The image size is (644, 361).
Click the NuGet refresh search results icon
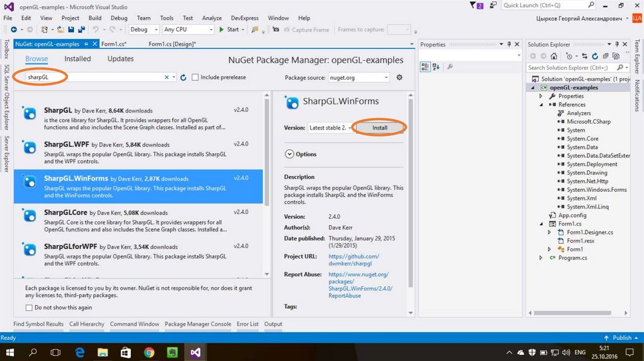[183, 77]
